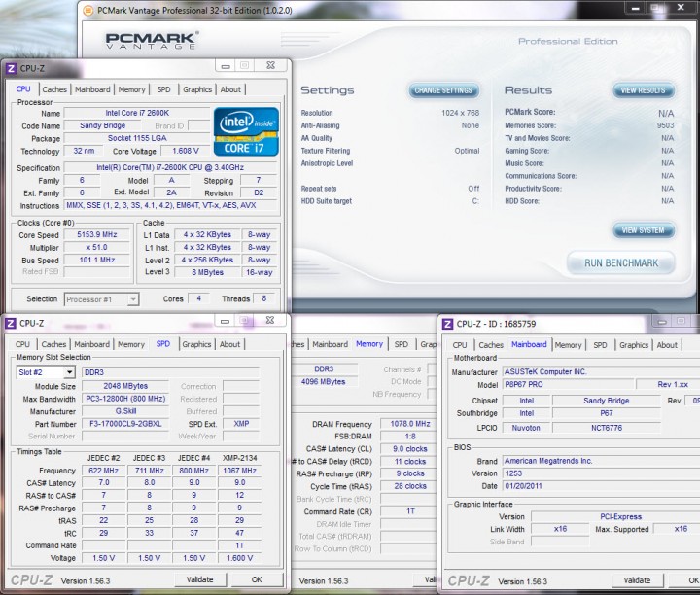700x595 pixels.
Task: Click the CPU-Z icon in top CPU-Z window title
Action: tap(11, 68)
